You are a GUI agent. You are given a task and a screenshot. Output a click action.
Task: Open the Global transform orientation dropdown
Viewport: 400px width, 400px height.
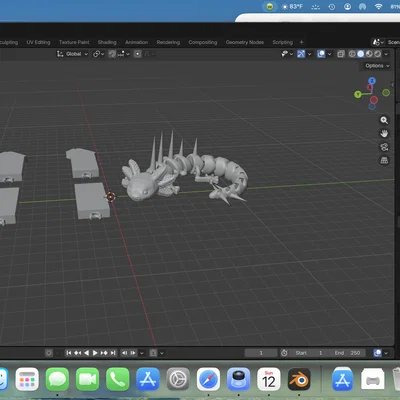click(72, 54)
